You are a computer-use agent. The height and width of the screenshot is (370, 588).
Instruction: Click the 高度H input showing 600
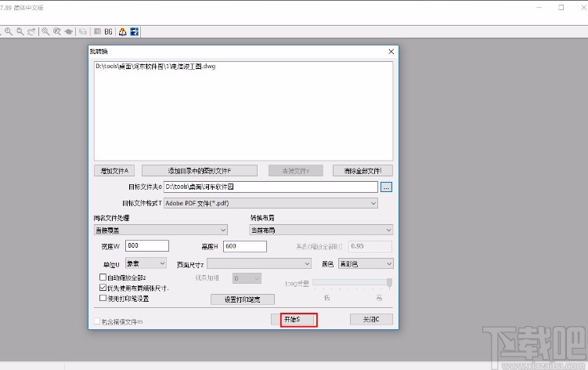click(x=245, y=246)
